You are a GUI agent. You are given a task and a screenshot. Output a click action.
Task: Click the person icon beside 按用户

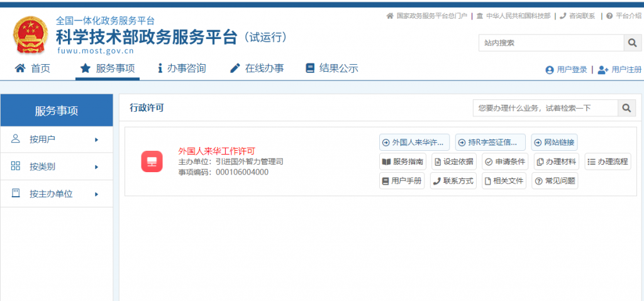(16, 139)
